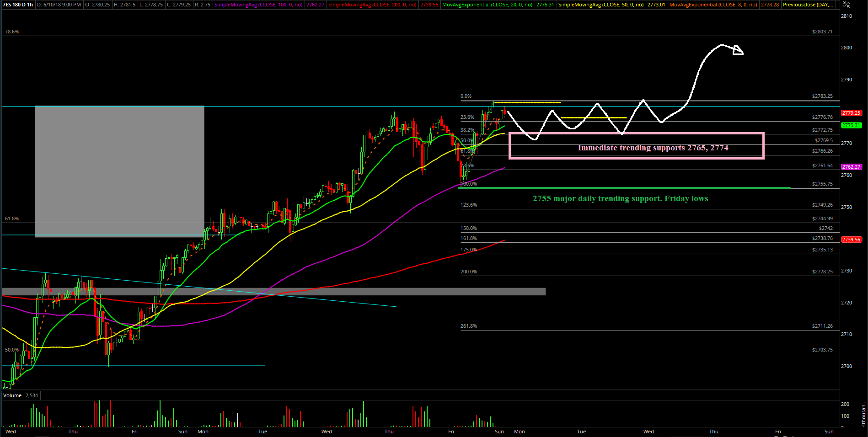Click the $2744.99 Fibonacci price label
868x437 pixels.
pyautogui.click(x=822, y=218)
